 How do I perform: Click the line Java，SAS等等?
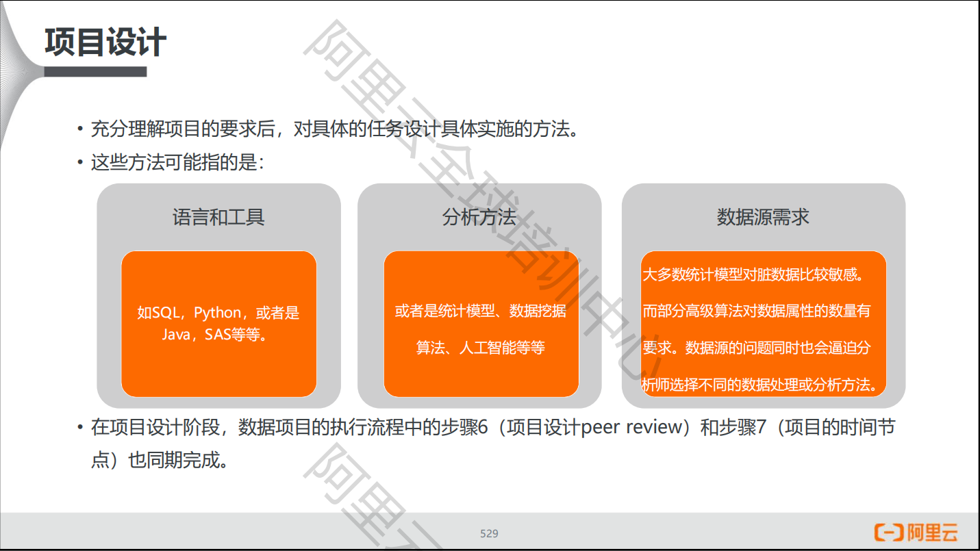[x=214, y=335]
